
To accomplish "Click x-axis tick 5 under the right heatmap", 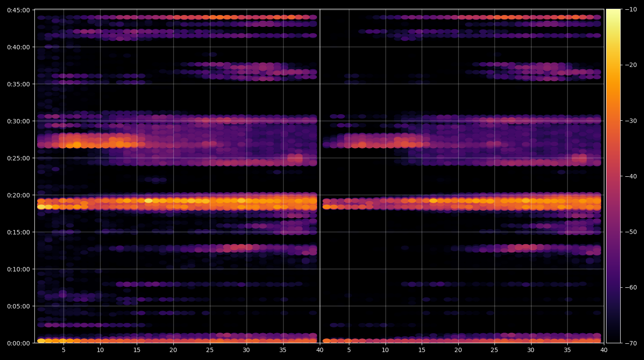I will click(x=349, y=350).
